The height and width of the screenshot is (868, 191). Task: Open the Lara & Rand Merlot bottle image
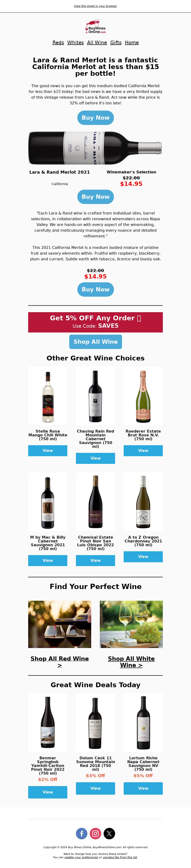coord(95,148)
